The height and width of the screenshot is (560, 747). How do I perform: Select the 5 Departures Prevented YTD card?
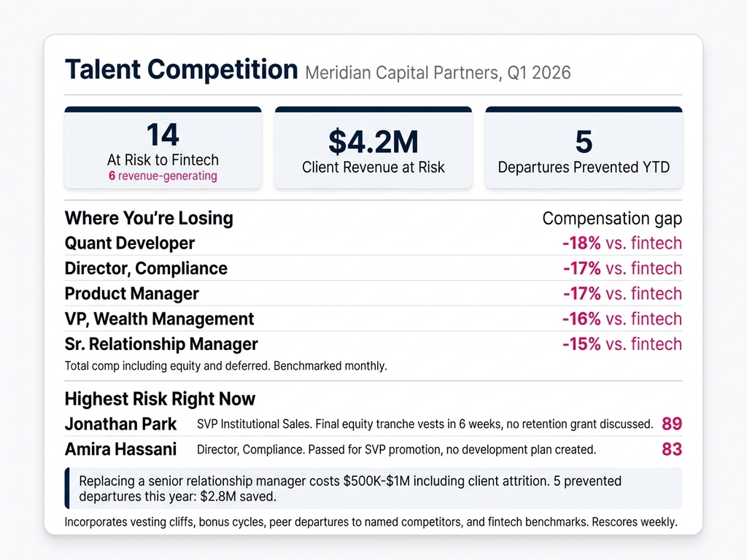pyautogui.click(x=584, y=148)
